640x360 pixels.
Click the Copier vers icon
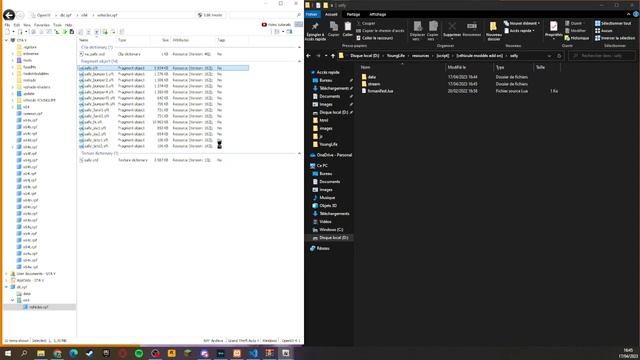[x=433, y=31]
